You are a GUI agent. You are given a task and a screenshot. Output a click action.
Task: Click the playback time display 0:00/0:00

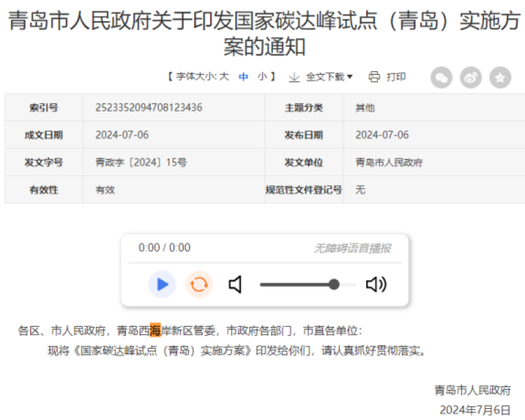tap(163, 247)
